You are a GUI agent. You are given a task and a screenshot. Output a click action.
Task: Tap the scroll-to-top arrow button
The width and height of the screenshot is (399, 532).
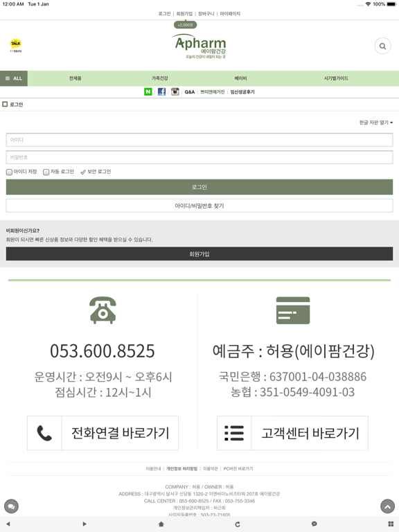pos(387,506)
